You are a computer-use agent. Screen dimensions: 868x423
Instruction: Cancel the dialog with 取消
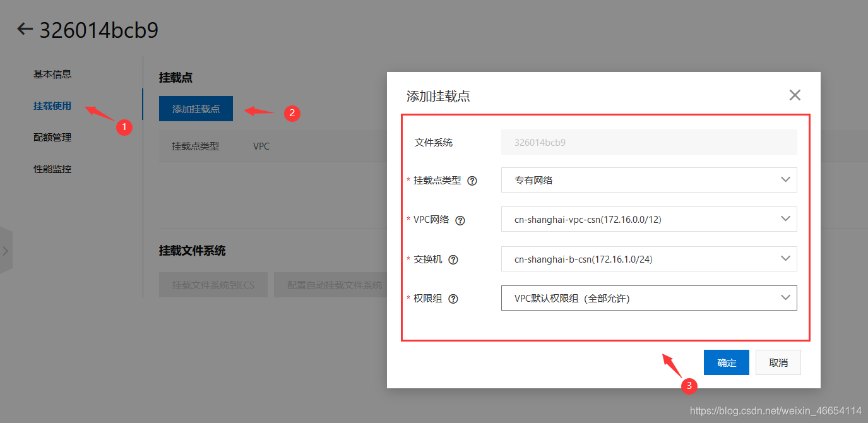(x=778, y=362)
